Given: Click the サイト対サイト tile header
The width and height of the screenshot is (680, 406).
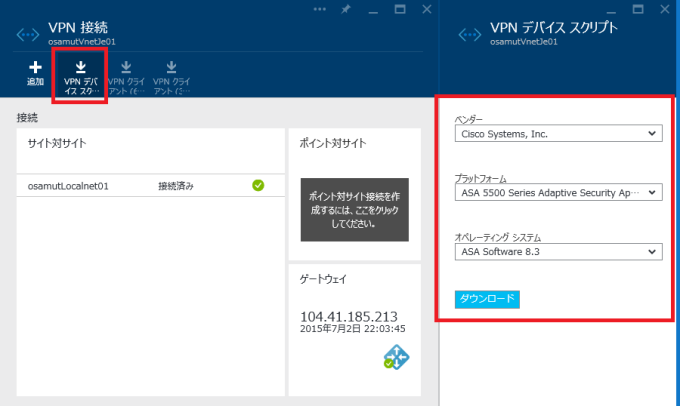Looking at the screenshot, I should (x=57, y=143).
